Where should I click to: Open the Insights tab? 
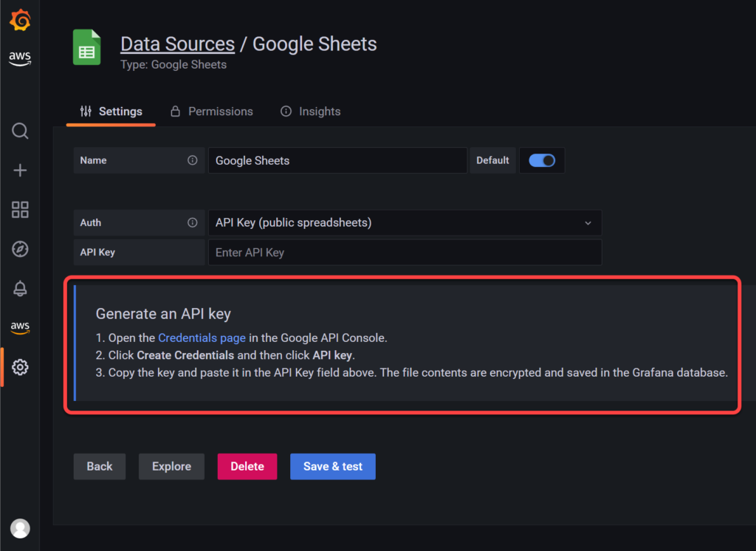[310, 111]
